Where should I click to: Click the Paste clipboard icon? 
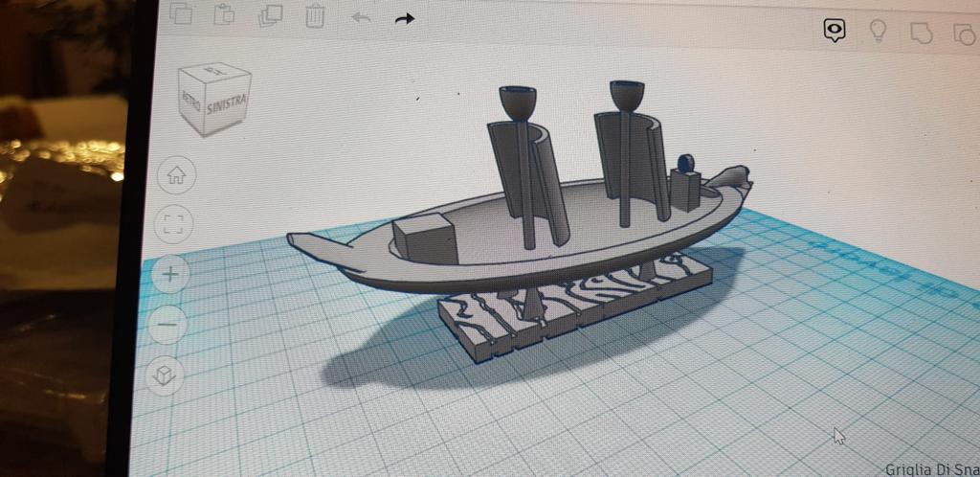tap(224, 13)
